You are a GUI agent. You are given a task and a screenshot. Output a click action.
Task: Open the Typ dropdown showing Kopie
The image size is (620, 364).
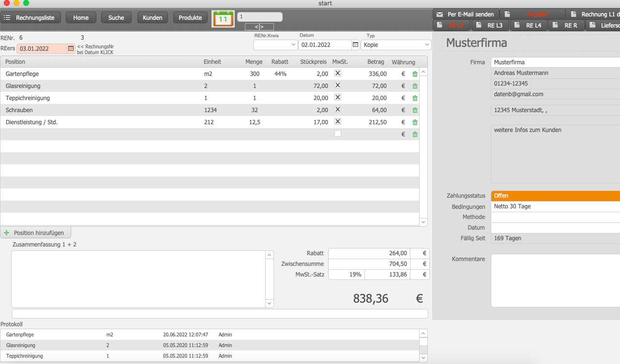[x=396, y=45]
